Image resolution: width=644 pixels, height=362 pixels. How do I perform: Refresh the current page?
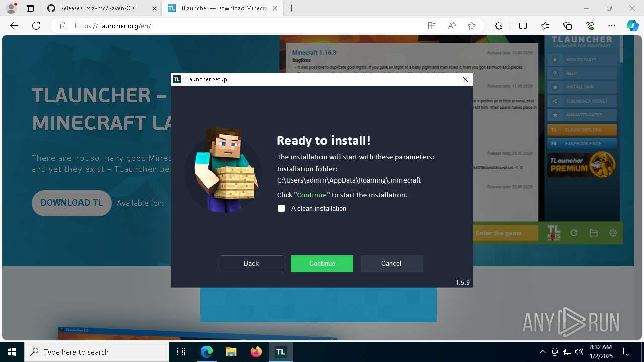pos(36,26)
